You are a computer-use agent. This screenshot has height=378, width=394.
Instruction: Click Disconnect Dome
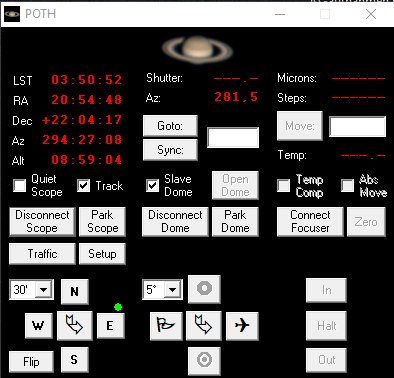pos(175,222)
